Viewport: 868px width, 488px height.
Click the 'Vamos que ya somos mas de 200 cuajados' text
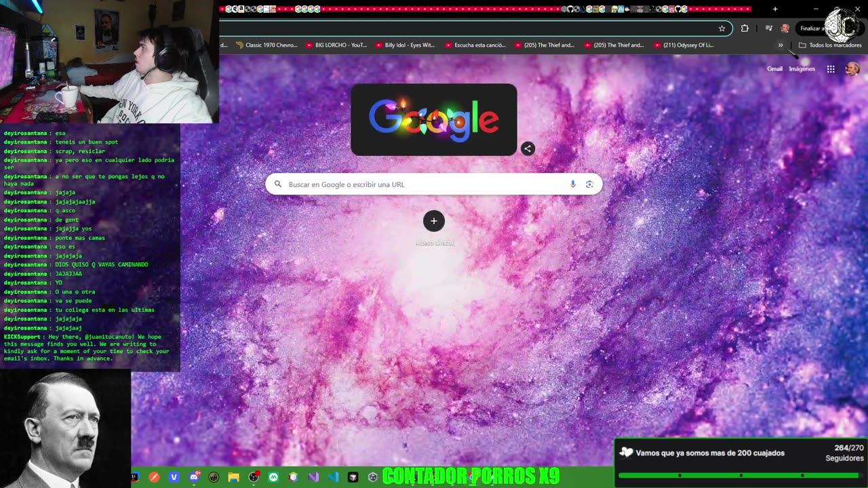(710, 453)
